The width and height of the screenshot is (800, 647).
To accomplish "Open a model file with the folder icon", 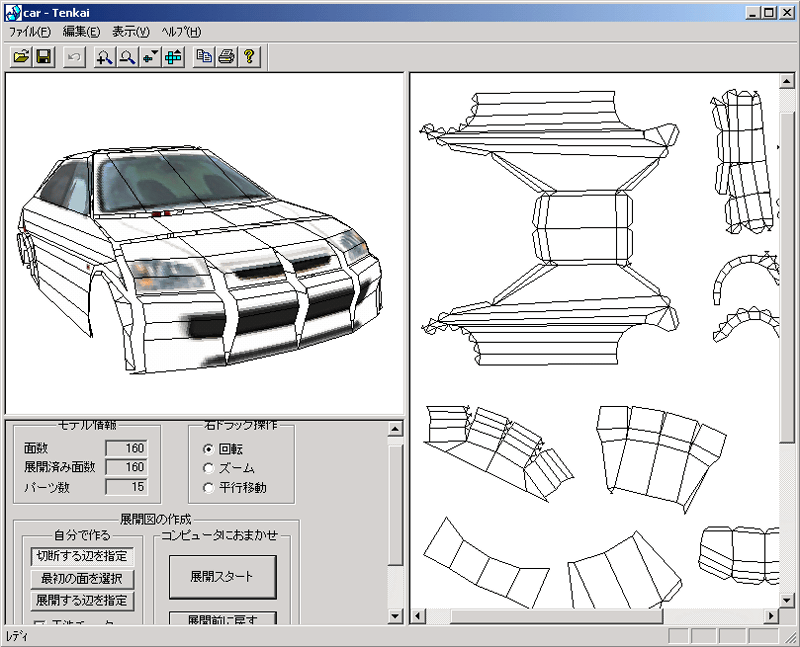I will point(21,56).
